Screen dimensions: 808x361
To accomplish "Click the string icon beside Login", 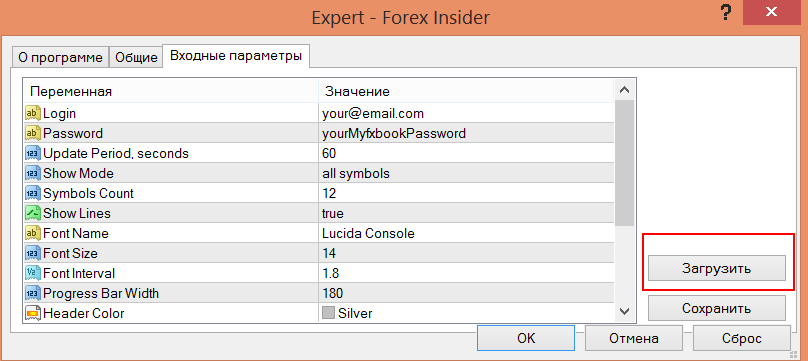I will pos(33,113).
